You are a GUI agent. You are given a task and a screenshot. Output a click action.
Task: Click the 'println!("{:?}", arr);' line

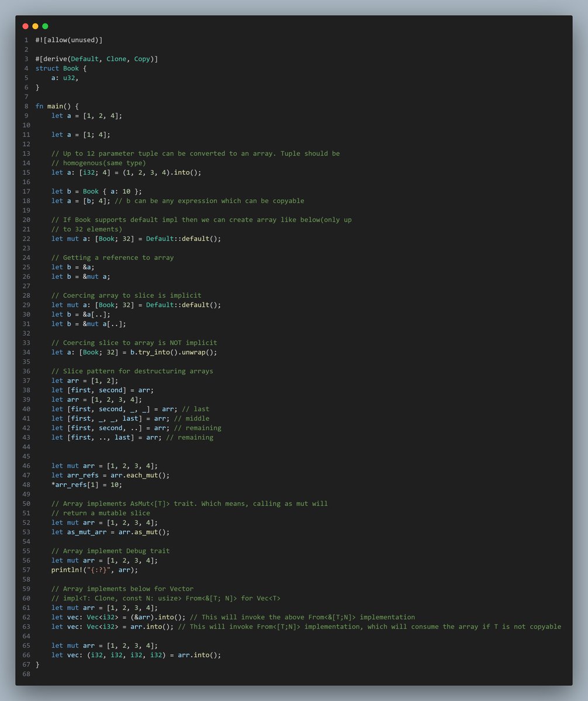click(95, 570)
